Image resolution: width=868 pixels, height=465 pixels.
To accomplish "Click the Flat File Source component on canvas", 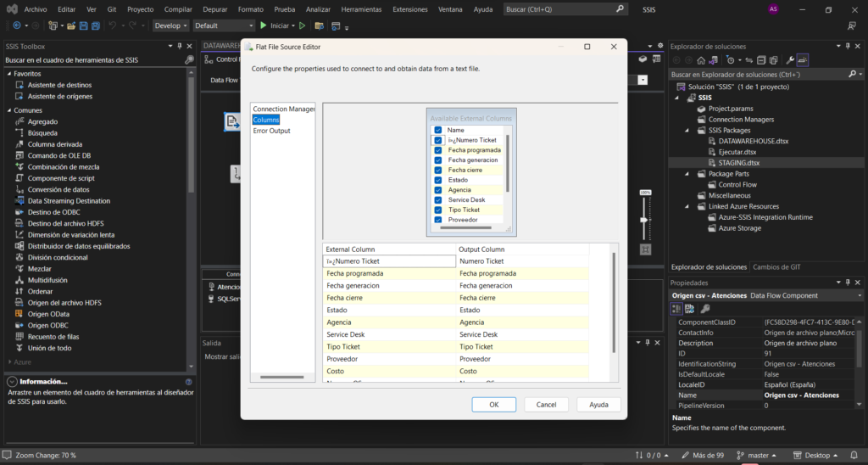I will click(x=231, y=122).
